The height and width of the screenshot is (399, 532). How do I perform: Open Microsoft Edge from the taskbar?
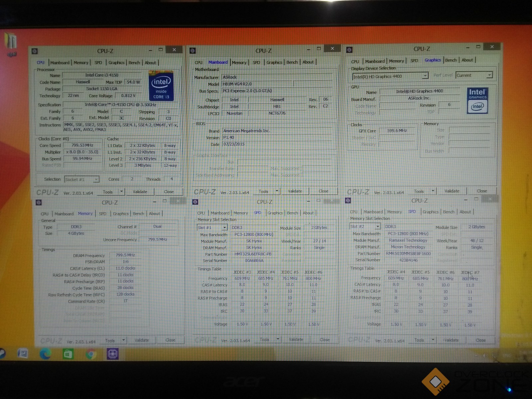45,354
